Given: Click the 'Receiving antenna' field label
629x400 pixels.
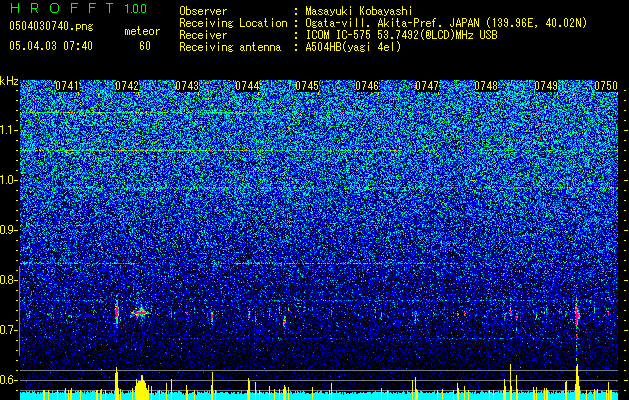Looking at the screenshot, I should (230, 47).
